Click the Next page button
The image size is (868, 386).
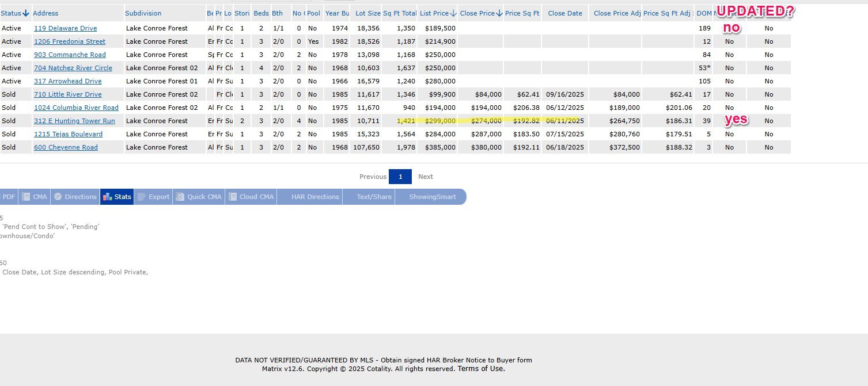(425, 177)
